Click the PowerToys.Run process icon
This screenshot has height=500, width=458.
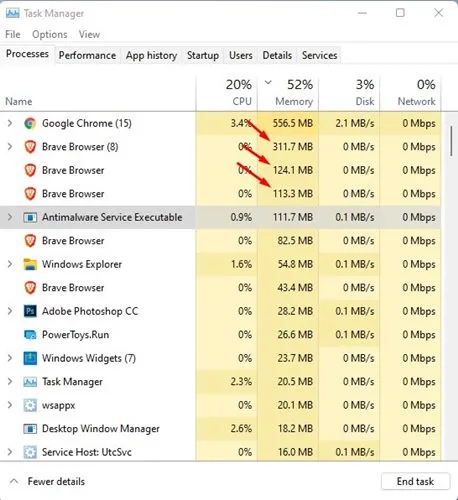(30, 334)
